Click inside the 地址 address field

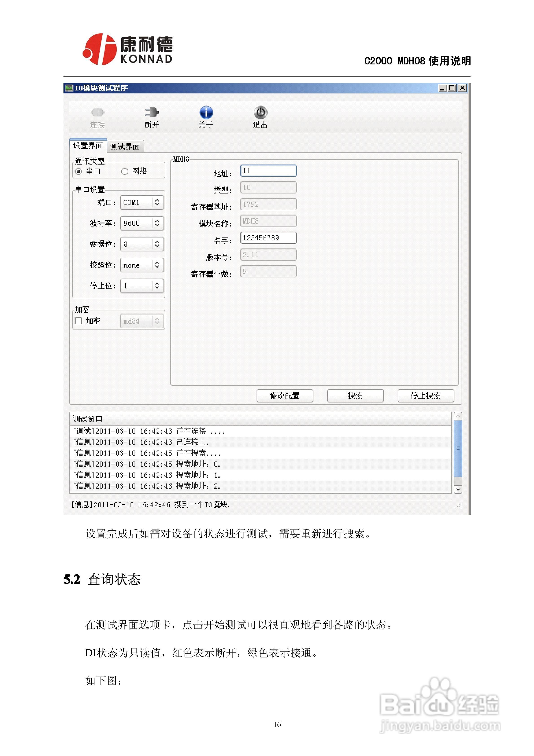click(268, 171)
